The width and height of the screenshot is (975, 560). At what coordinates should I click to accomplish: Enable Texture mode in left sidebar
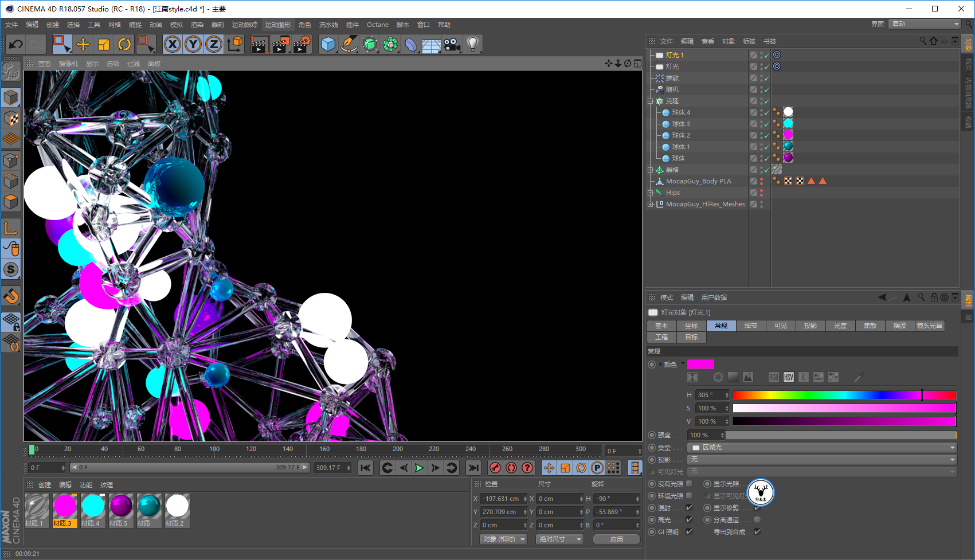[11, 118]
